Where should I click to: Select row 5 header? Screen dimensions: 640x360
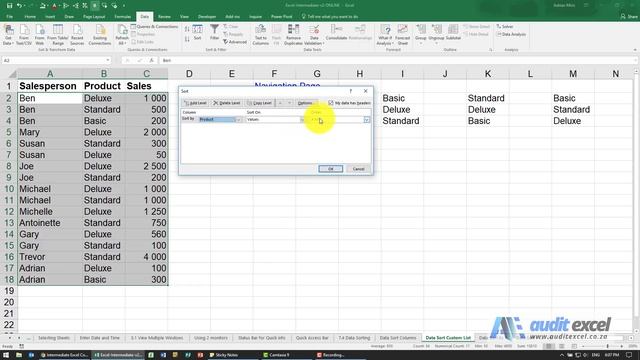click(9, 132)
